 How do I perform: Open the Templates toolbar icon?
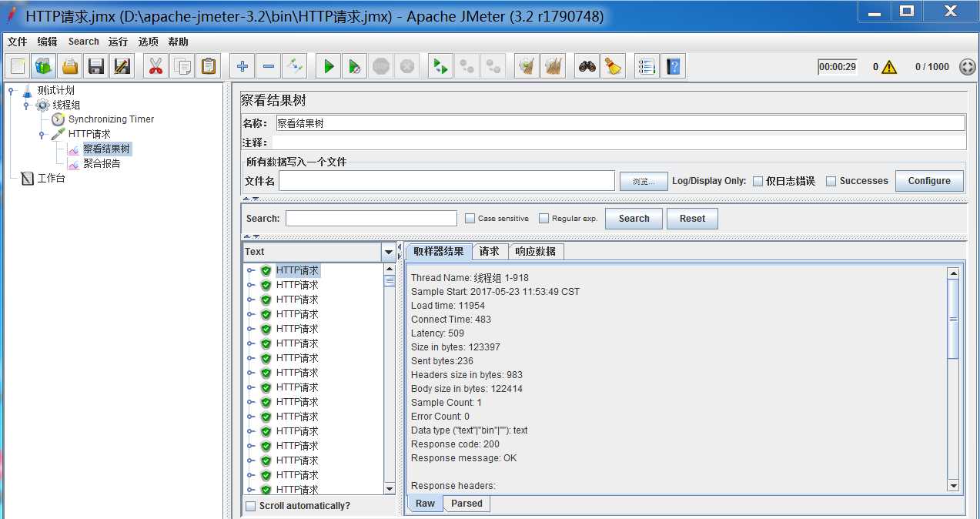(44, 66)
